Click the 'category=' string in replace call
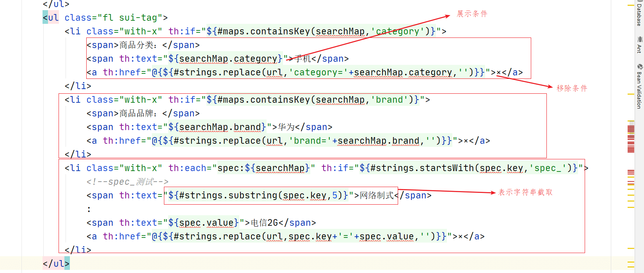 pyautogui.click(x=318, y=72)
